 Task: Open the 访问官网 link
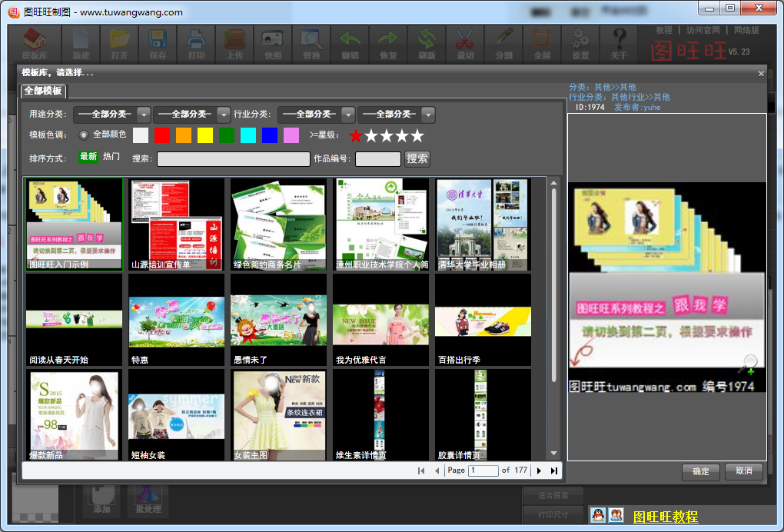pos(703,30)
